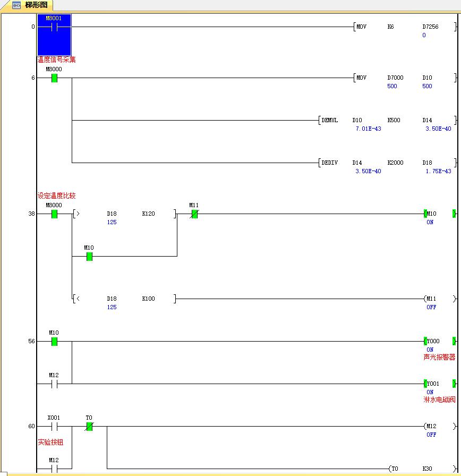Select the K120 operand
461x476 pixels.
point(148,214)
